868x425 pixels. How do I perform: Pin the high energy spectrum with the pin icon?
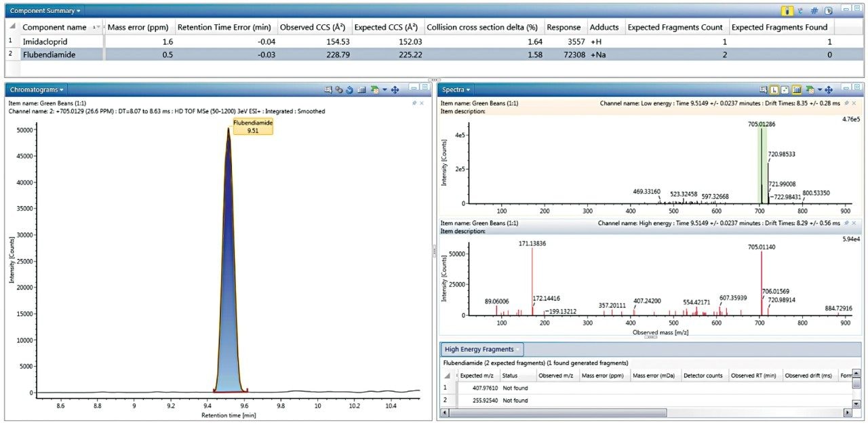pos(846,222)
